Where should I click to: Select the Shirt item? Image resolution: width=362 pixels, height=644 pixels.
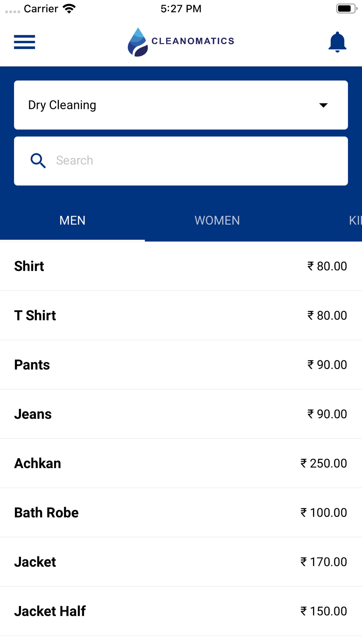coord(181,266)
